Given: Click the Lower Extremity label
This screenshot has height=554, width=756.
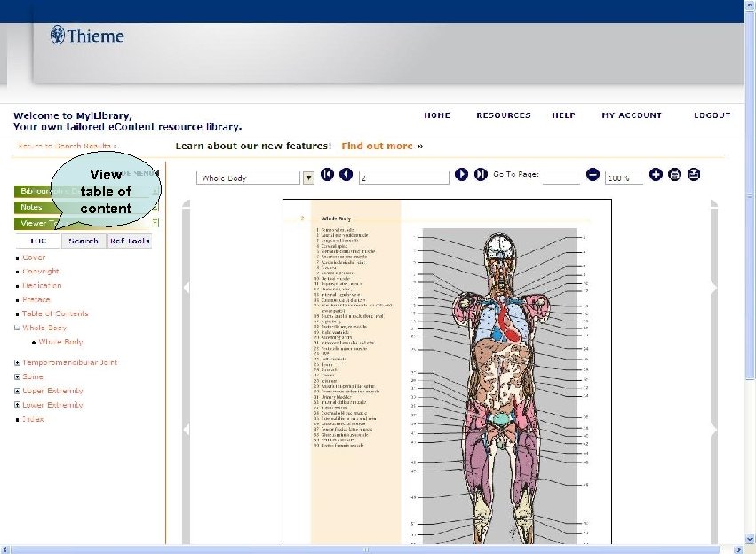Looking at the screenshot, I should [52, 405].
